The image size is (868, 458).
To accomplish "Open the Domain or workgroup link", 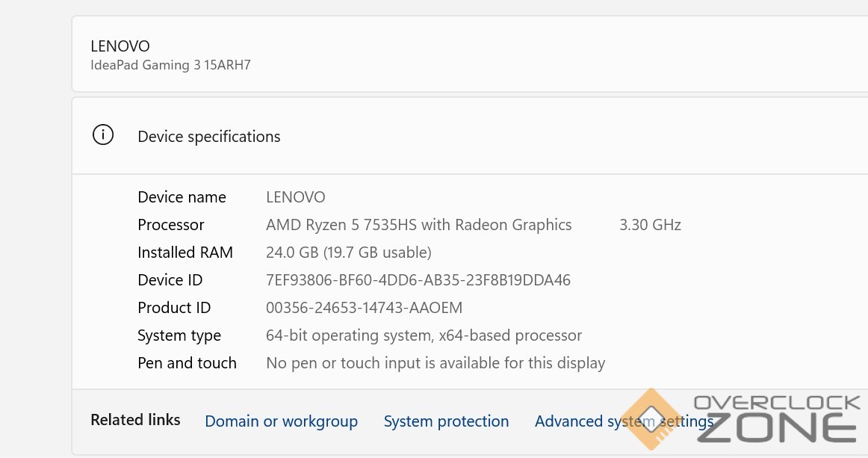I will (x=281, y=421).
